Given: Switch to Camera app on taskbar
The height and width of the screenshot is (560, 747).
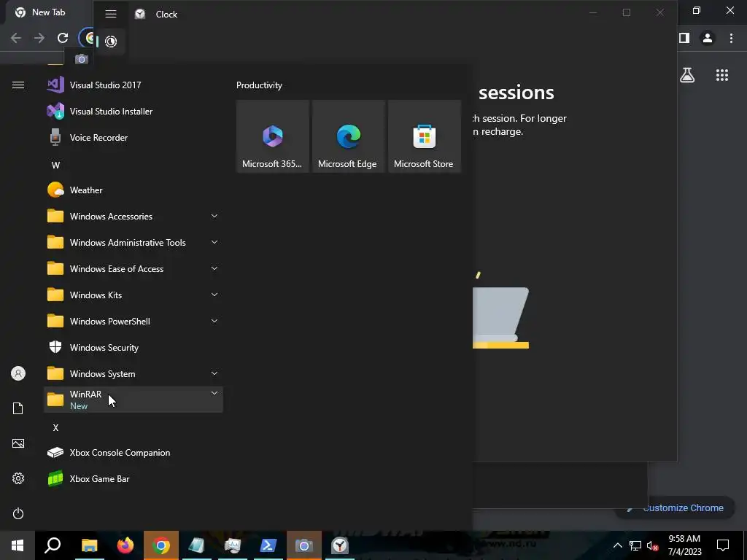Looking at the screenshot, I should pos(304,545).
